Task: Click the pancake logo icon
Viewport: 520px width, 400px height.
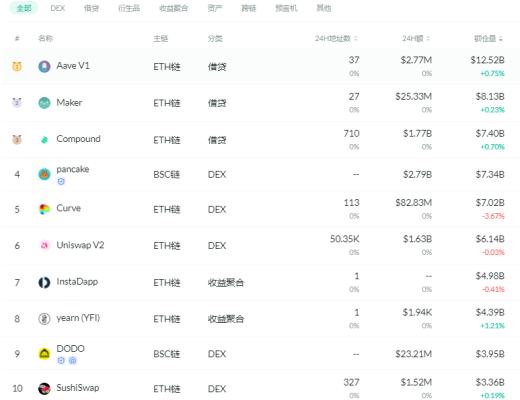Action: click(x=44, y=174)
